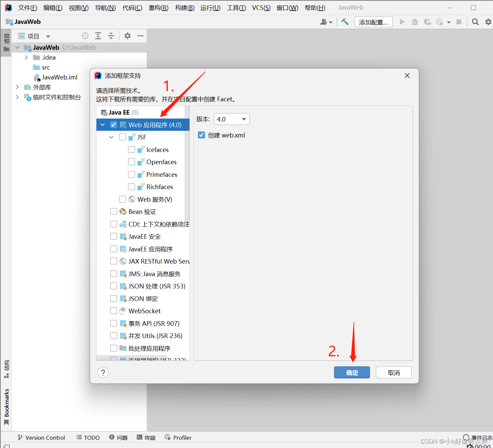This screenshot has width=493, height=448.
Task: Open Bookmarks side tab
Action: pyautogui.click(x=6, y=407)
